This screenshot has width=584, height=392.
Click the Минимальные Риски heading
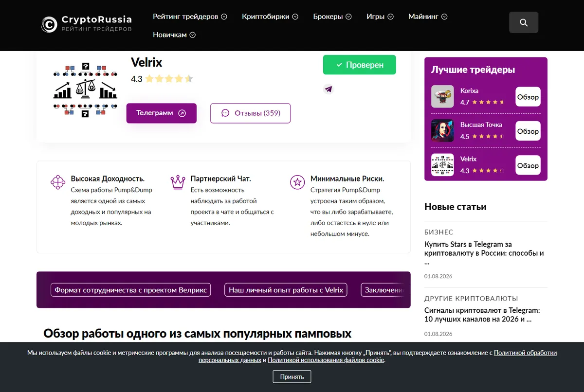[347, 178]
